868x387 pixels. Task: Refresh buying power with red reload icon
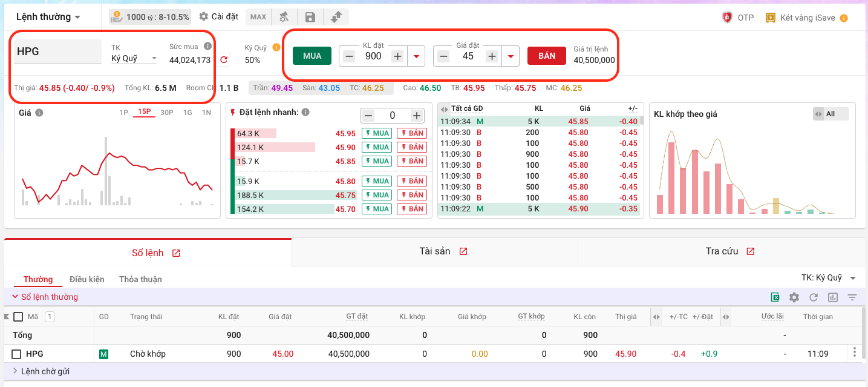point(224,59)
